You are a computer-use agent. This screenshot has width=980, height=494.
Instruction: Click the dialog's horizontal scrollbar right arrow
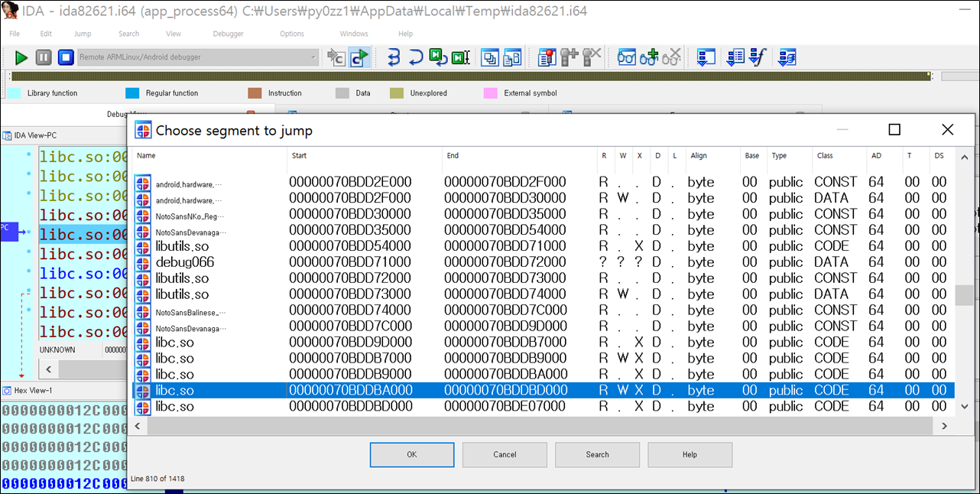[946, 425]
